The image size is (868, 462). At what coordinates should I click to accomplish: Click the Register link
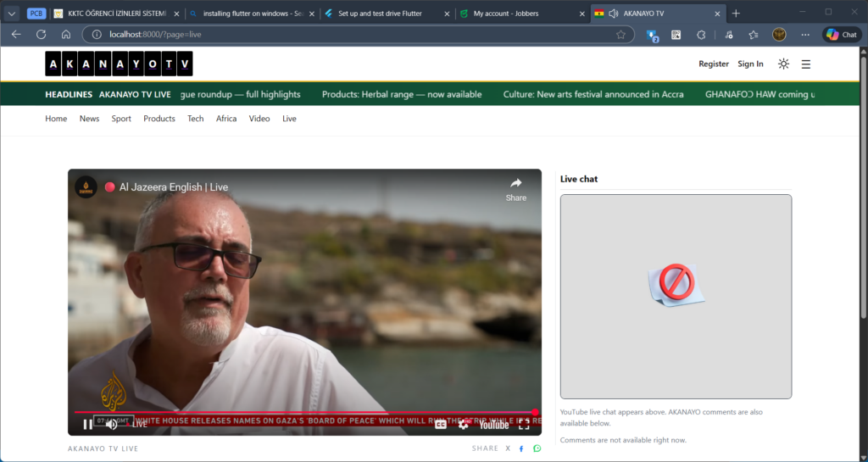click(714, 64)
